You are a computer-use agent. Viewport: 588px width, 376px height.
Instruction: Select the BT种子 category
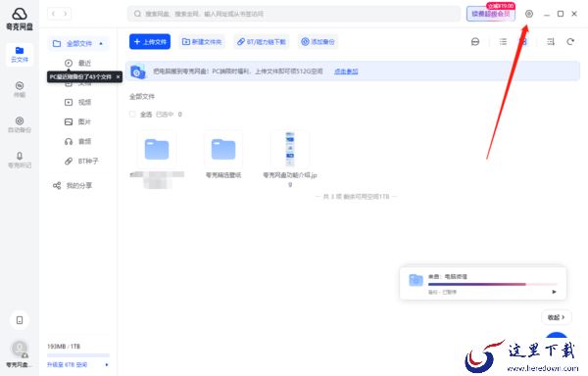coord(81,161)
